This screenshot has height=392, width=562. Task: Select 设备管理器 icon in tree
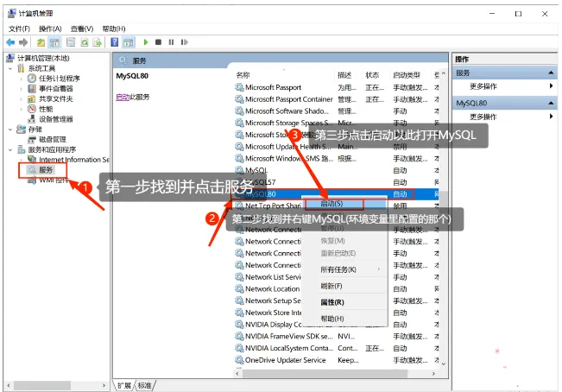pyautogui.click(x=32, y=118)
